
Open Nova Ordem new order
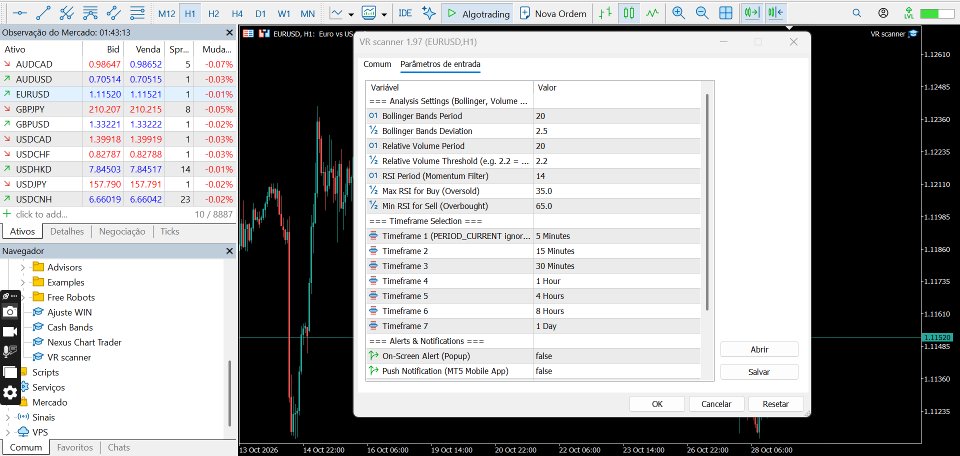553,13
